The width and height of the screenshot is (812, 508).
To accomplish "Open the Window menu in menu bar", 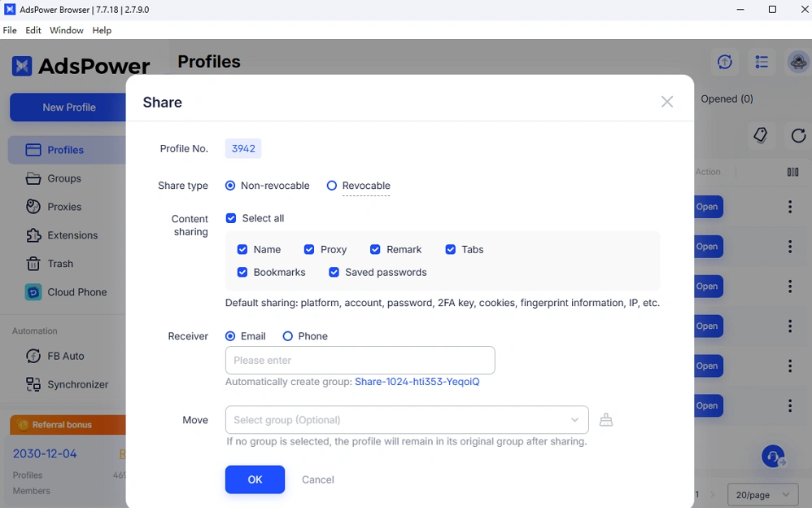I will 66,30.
